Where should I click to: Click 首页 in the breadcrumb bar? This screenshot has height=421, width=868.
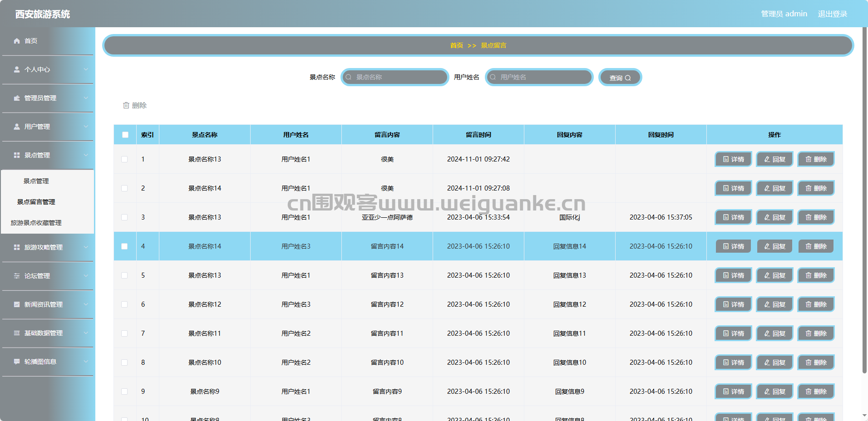(457, 45)
